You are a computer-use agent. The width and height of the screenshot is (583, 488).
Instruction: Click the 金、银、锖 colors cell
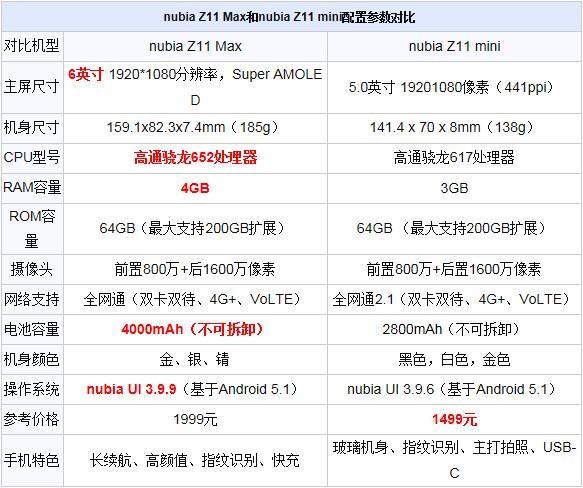tap(195, 359)
